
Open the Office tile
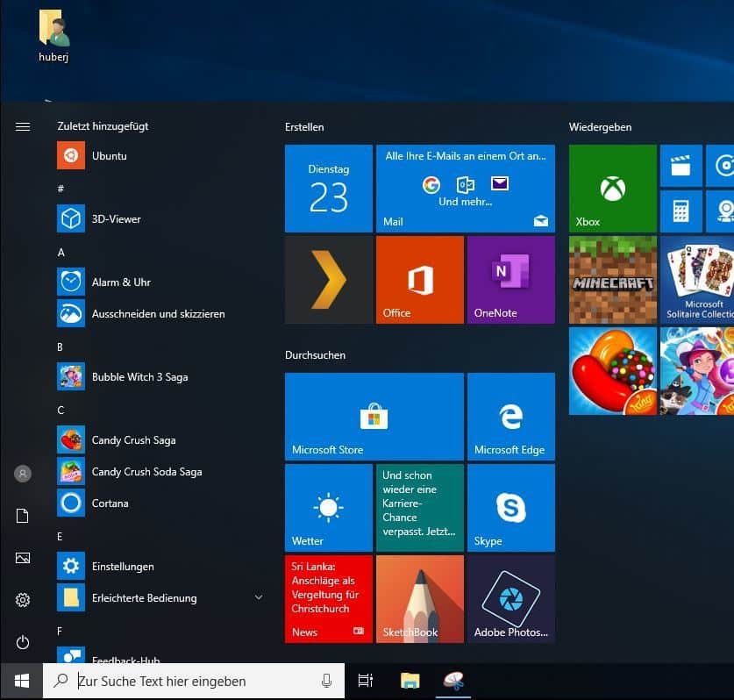coord(420,280)
